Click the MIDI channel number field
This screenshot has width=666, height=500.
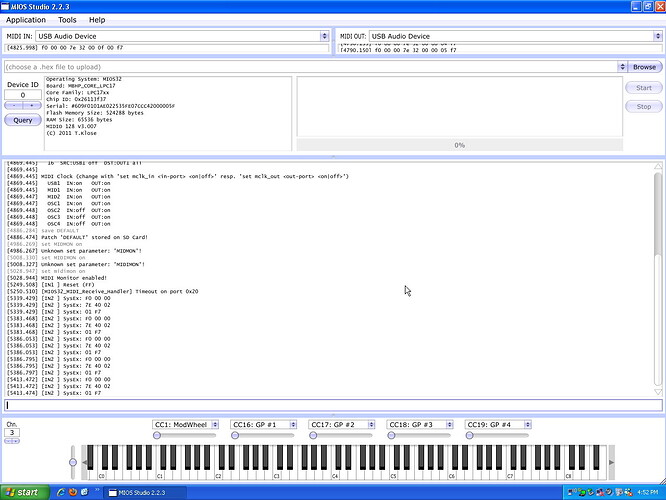[x=12, y=433]
